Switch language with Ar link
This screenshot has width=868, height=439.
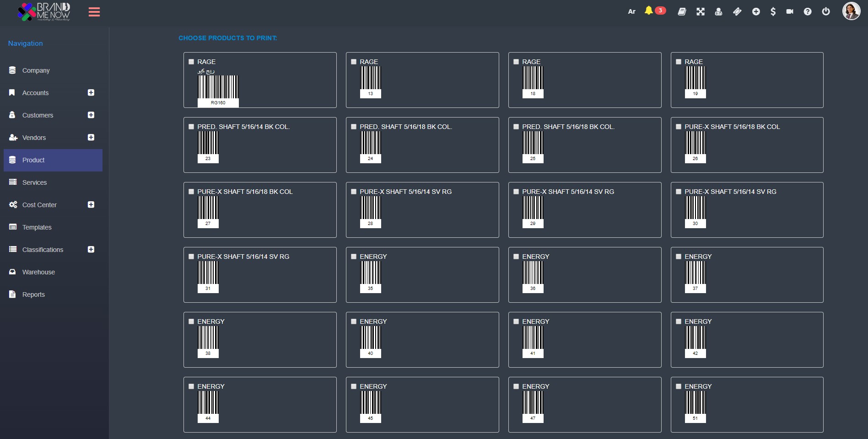click(x=631, y=12)
